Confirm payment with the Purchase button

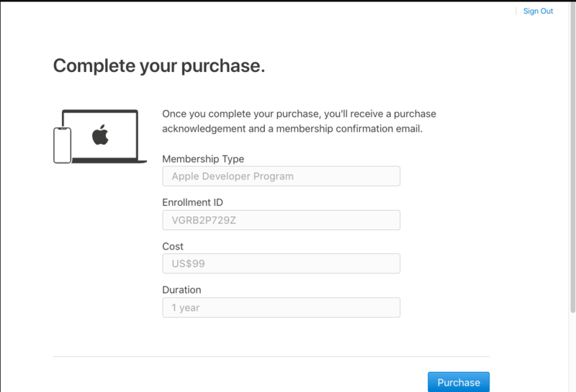point(459,382)
